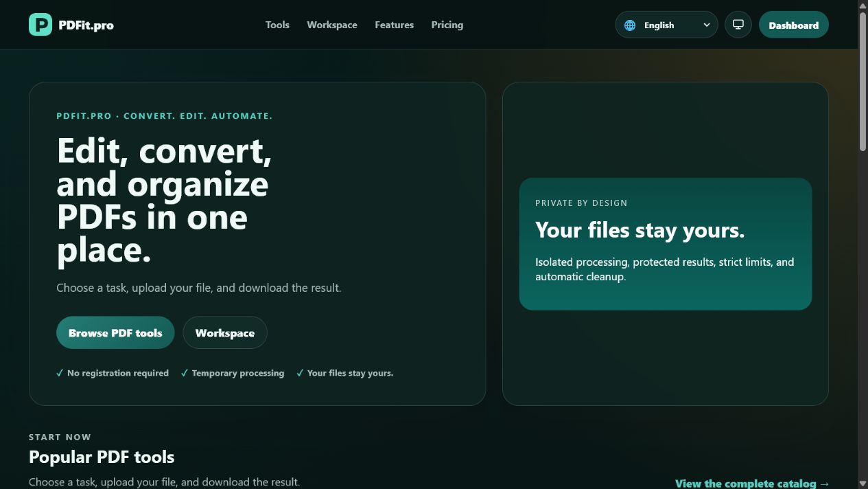
Task: Click the Dashboard button
Action: click(x=793, y=25)
